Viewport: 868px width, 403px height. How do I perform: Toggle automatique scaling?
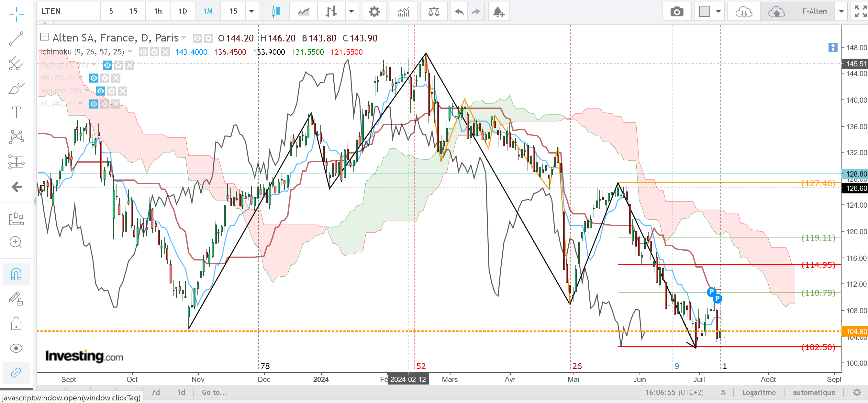pos(814,392)
